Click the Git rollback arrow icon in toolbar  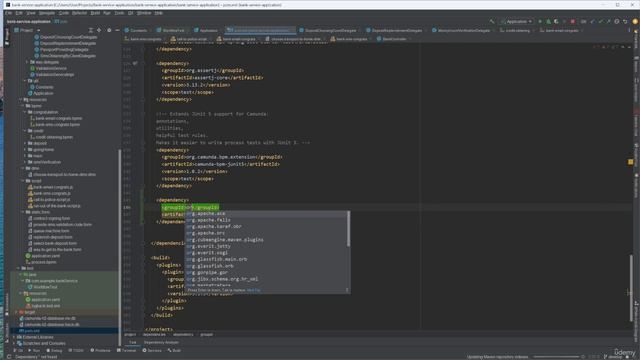point(625,22)
